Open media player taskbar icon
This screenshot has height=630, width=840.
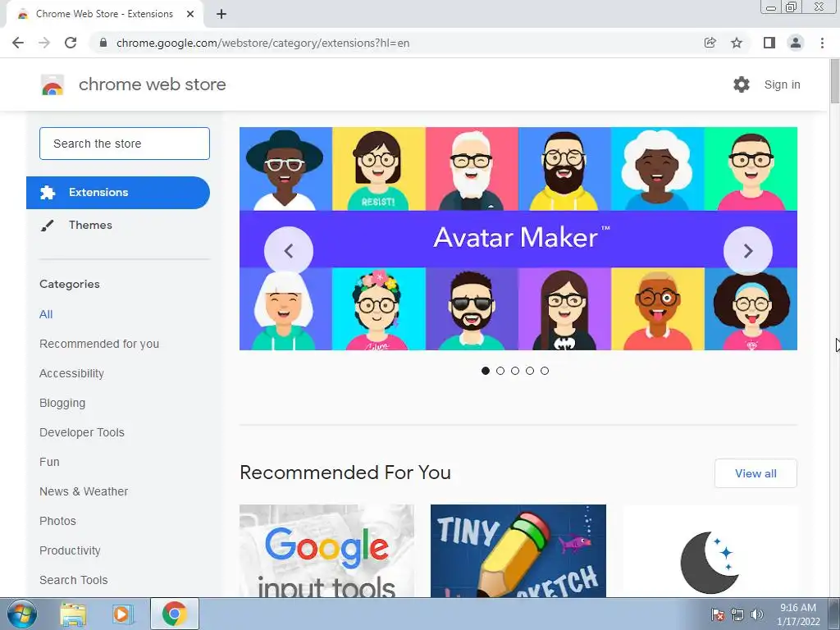[123, 614]
